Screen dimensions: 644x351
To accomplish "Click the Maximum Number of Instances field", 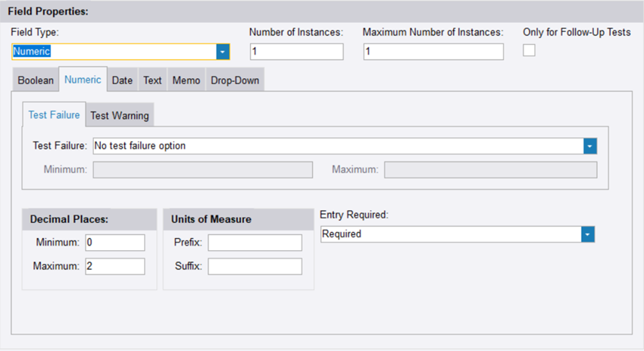I will pos(433,52).
